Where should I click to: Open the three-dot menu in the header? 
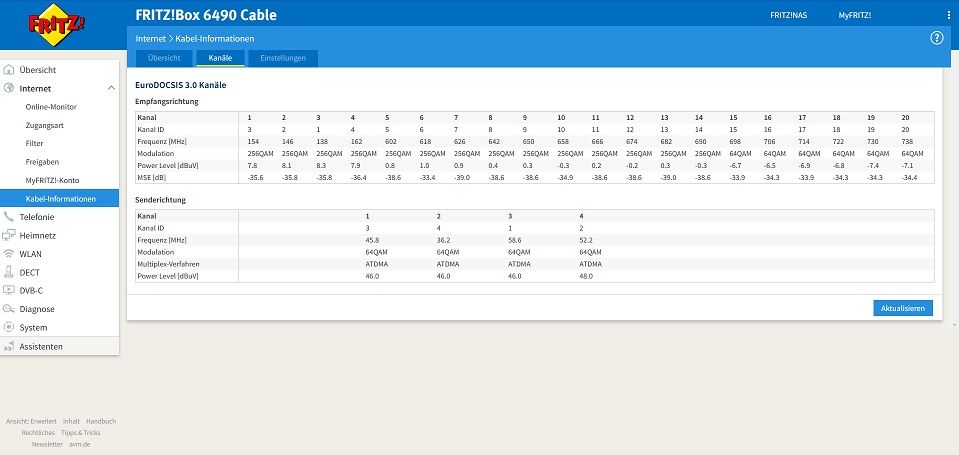949,15
